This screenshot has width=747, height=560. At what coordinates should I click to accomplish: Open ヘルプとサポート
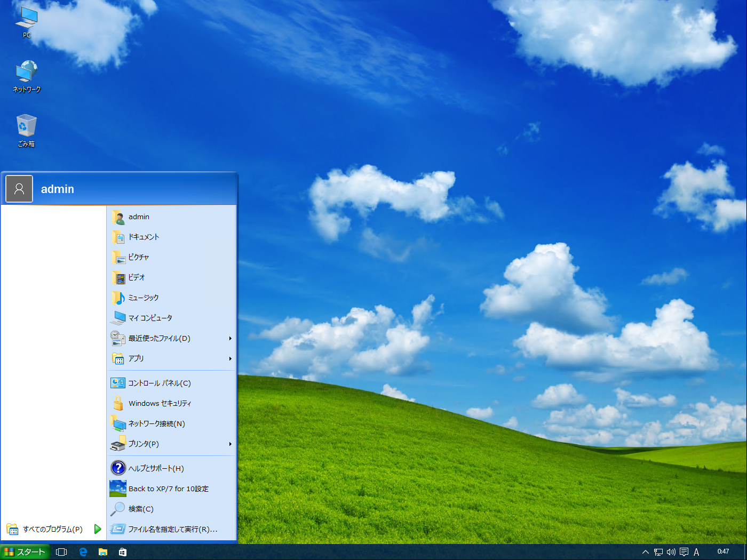pos(156,468)
